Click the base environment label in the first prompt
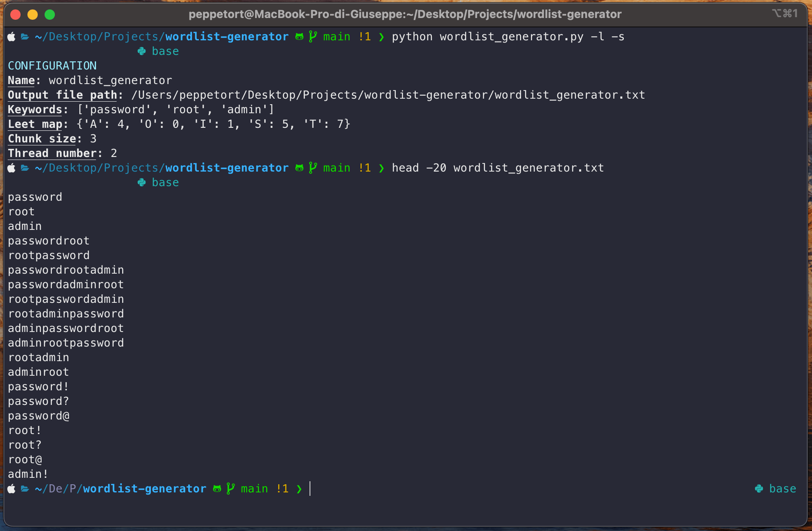The width and height of the screenshot is (812, 531). click(165, 51)
